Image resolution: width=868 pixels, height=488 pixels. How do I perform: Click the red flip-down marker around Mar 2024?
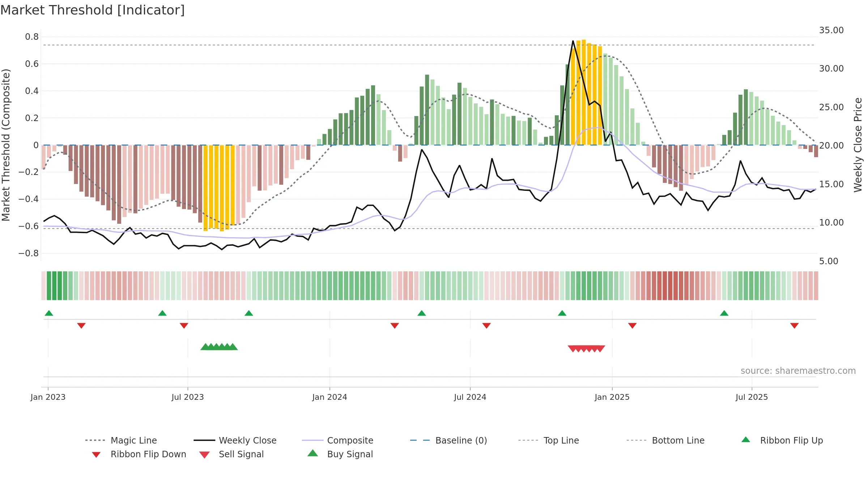(x=395, y=326)
